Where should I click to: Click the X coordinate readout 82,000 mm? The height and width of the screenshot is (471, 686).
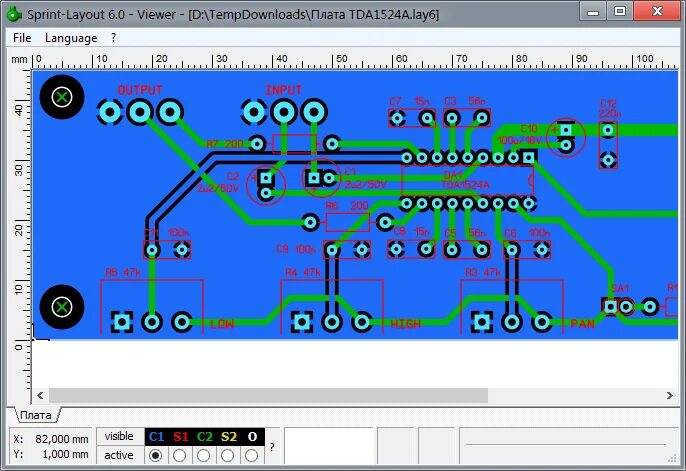click(x=62, y=439)
